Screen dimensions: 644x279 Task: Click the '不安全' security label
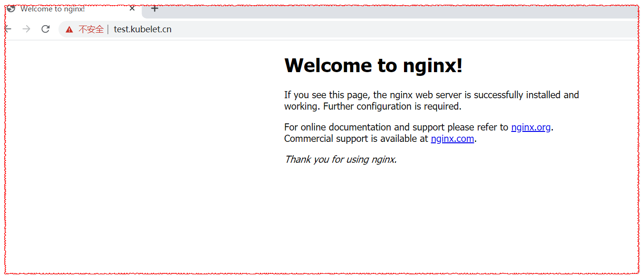[91, 29]
